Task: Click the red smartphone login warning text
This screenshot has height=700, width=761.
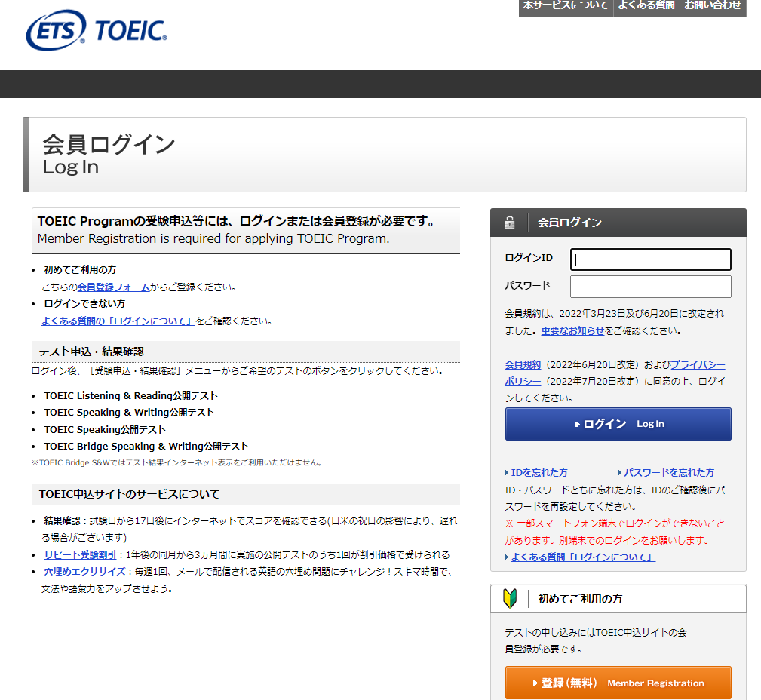Action: (615, 532)
